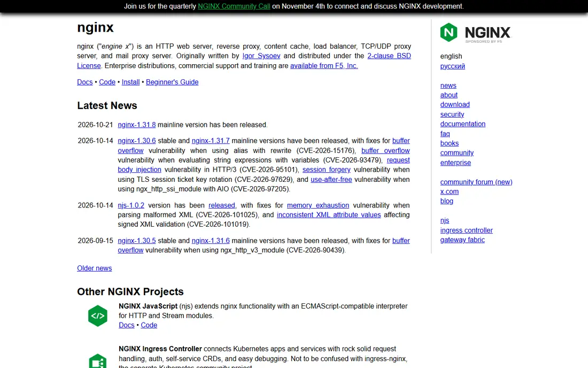The width and height of the screenshot is (588, 368).
Task: Go to the download page
Action: 455,105
